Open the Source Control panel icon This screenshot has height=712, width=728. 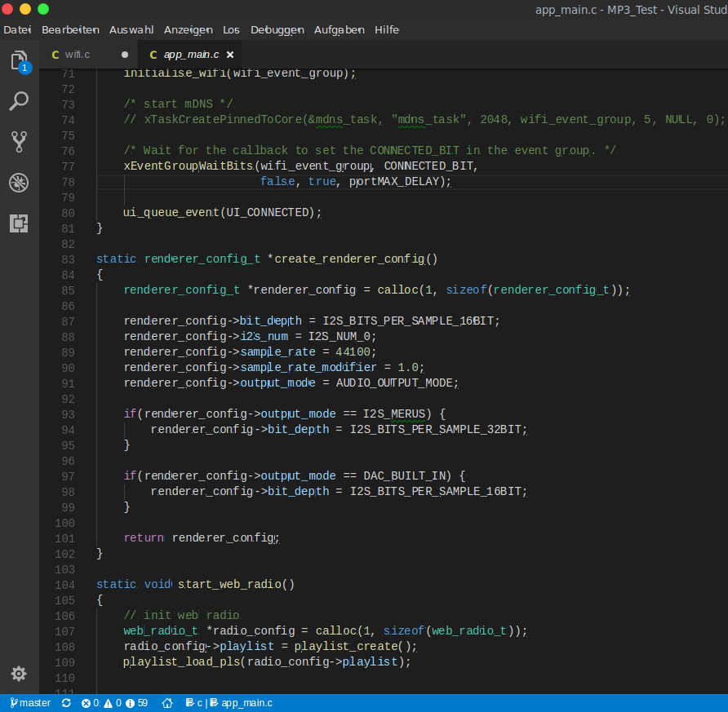tap(18, 141)
